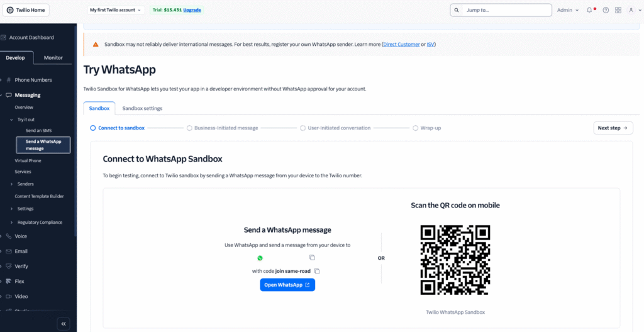Image resolution: width=644 pixels, height=332 pixels.
Task: Click the Upgrade link
Action: (192, 10)
